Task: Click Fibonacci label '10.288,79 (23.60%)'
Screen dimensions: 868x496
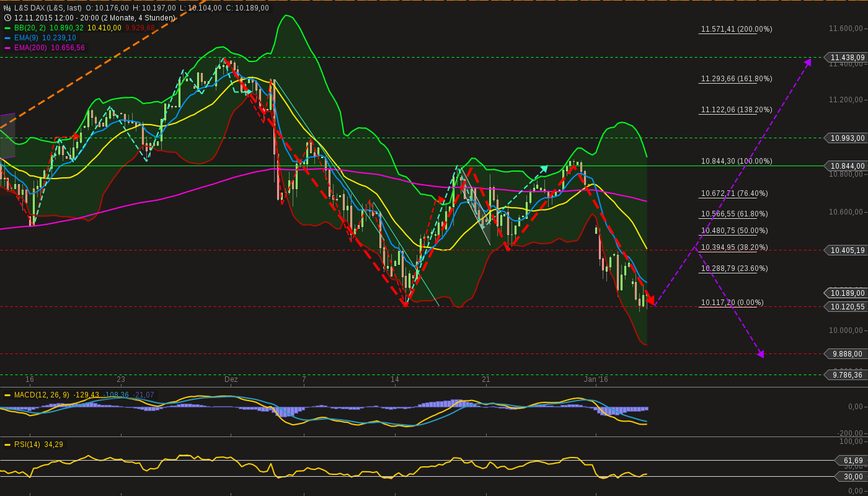Action: tap(735, 268)
